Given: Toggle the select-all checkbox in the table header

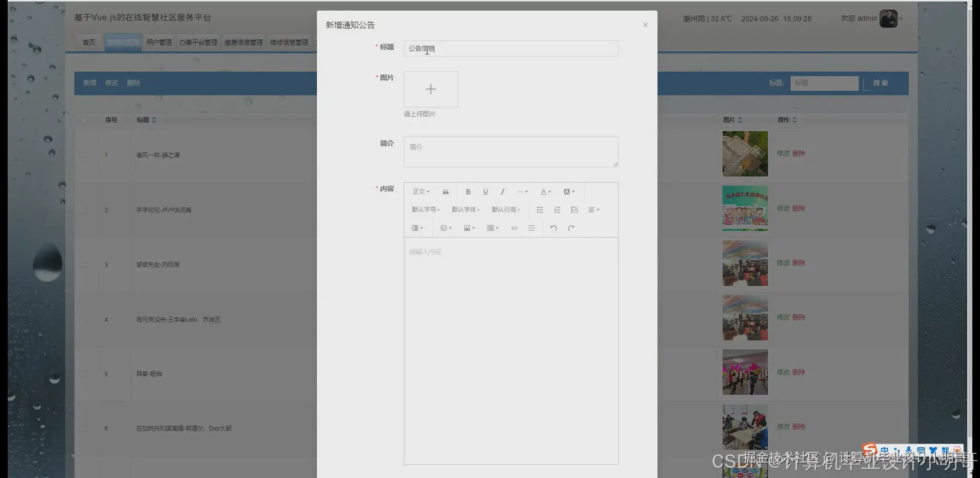Looking at the screenshot, I should pos(84,120).
